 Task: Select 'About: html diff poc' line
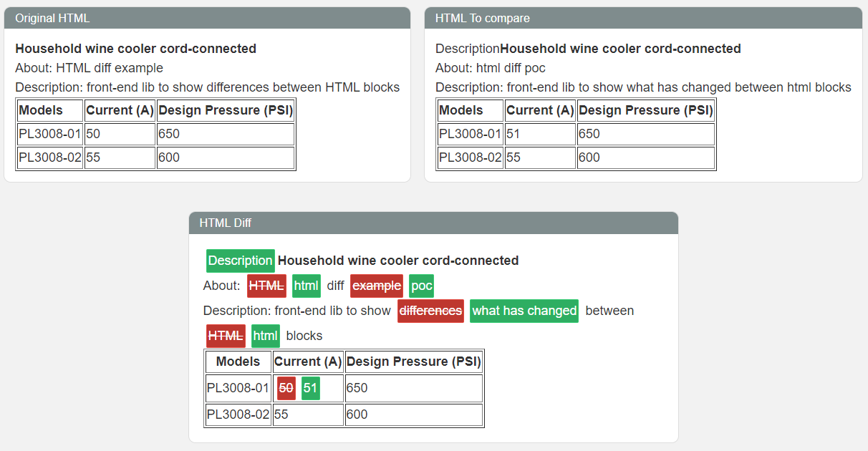491,68
